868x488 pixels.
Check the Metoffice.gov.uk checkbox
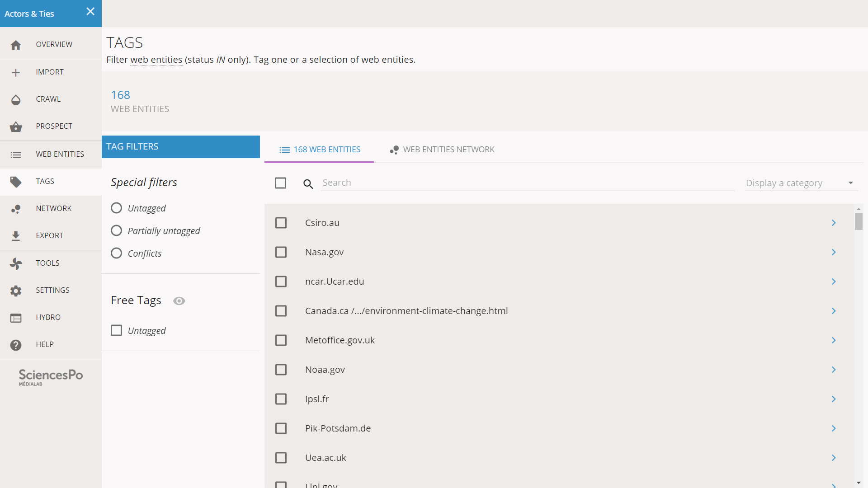click(281, 340)
